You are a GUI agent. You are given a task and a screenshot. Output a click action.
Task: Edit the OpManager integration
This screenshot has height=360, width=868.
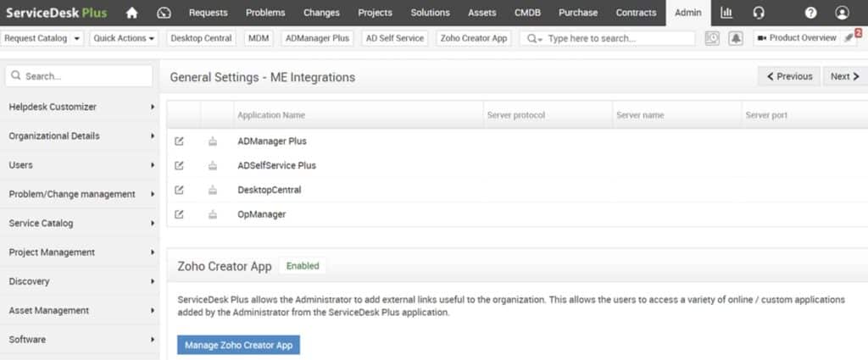coord(179,214)
